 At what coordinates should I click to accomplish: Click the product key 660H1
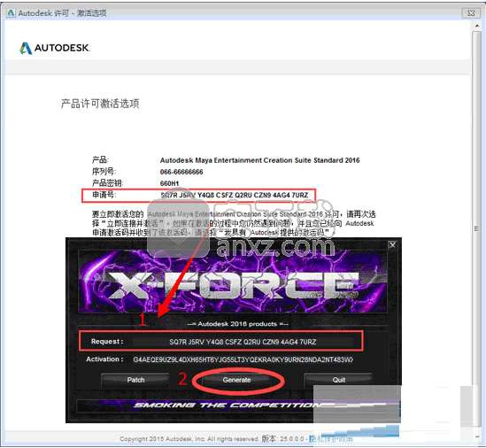(x=169, y=183)
